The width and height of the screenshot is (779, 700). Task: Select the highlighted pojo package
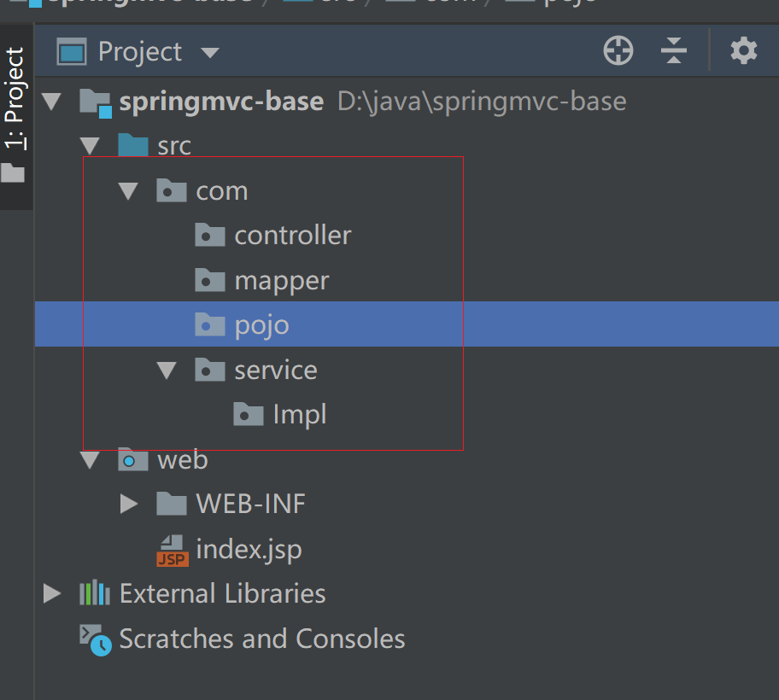261,325
